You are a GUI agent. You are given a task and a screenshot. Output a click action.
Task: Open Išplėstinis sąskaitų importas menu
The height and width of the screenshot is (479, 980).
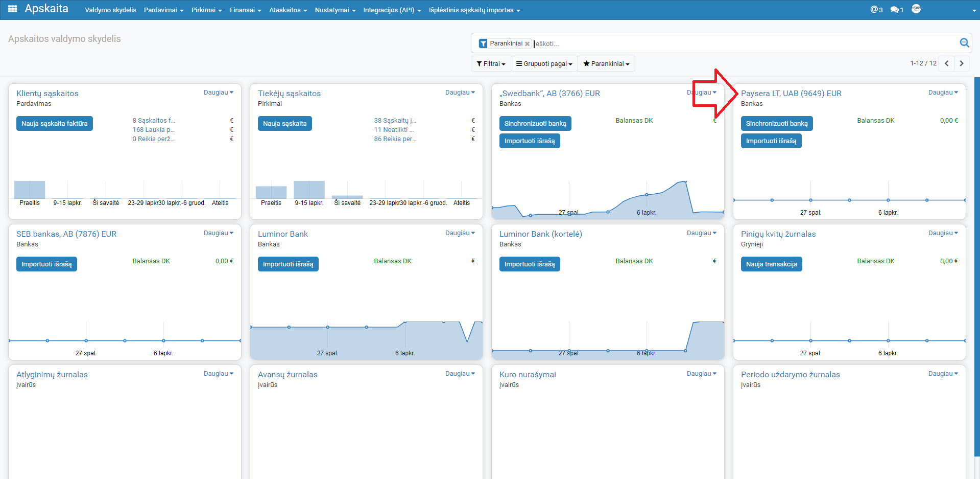tap(474, 10)
